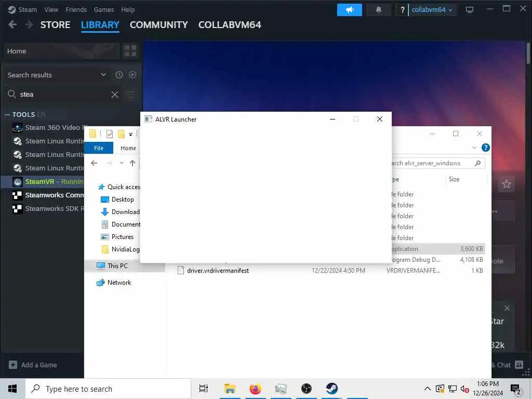Open Downloads in the navigation pane
532x399 pixels.
120,212
